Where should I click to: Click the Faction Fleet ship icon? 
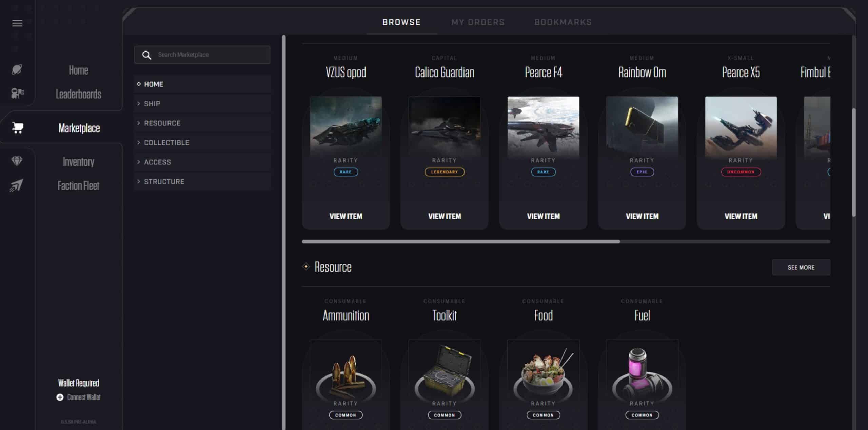tap(17, 185)
